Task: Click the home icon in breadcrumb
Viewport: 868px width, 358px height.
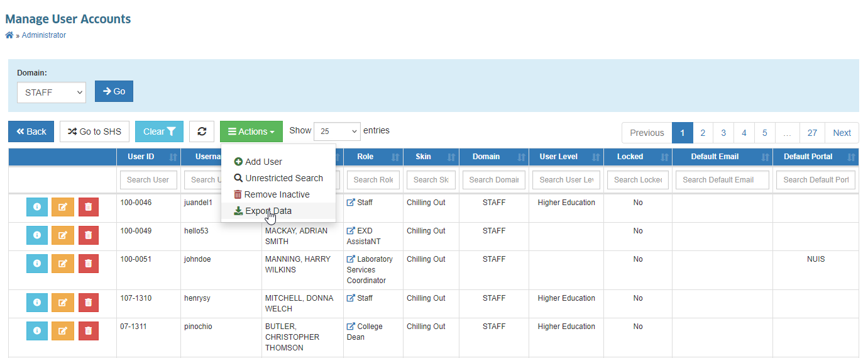Action: click(x=9, y=35)
